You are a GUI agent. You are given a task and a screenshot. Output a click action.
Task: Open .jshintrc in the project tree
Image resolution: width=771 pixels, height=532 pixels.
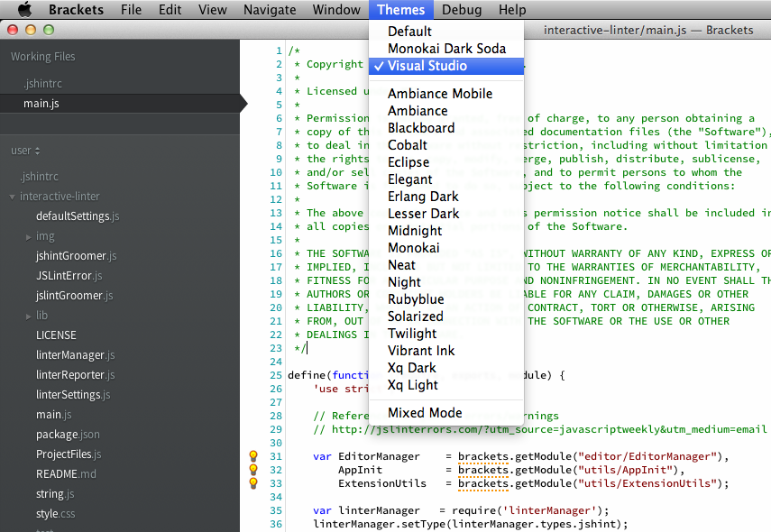point(40,177)
